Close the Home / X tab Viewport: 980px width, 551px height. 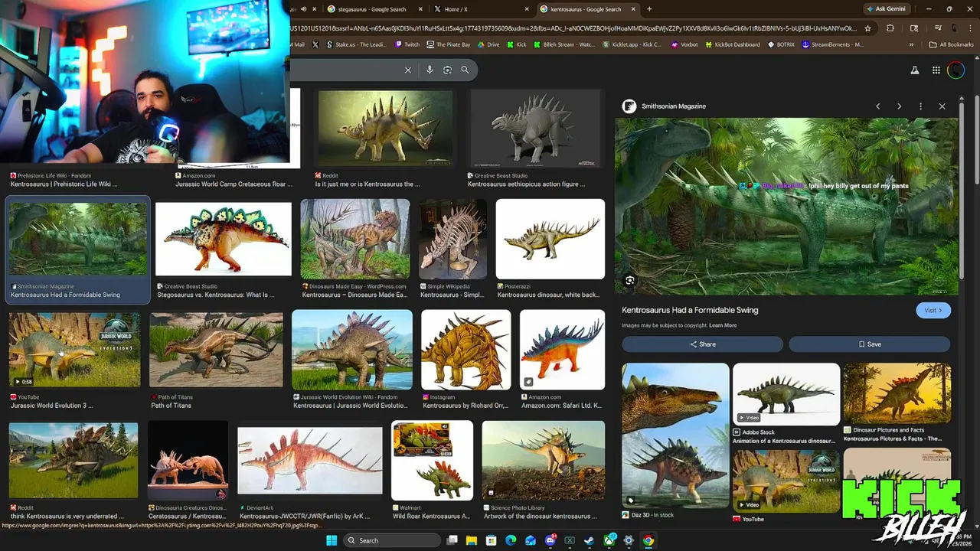pos(527,9)
